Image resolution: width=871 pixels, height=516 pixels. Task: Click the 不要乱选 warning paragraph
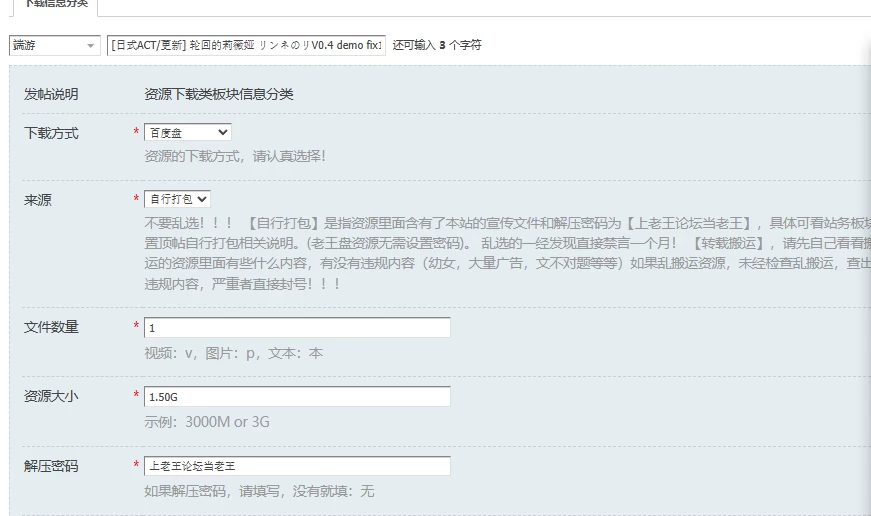click(507, 253)
